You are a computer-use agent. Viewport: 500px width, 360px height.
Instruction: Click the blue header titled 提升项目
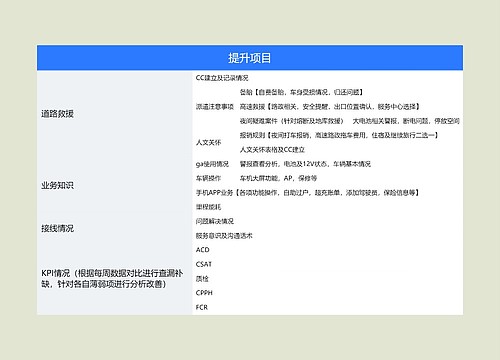click(x=250, y=58)
